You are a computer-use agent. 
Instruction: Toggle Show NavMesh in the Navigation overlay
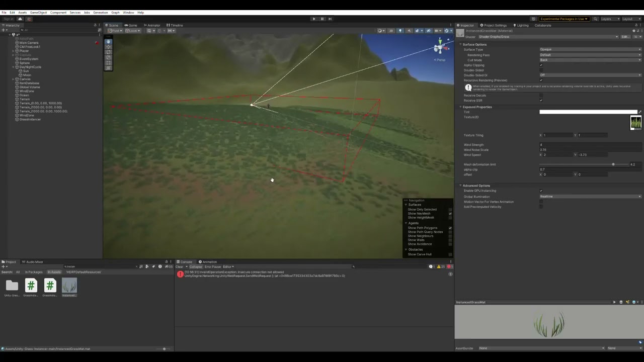[450, 213]
